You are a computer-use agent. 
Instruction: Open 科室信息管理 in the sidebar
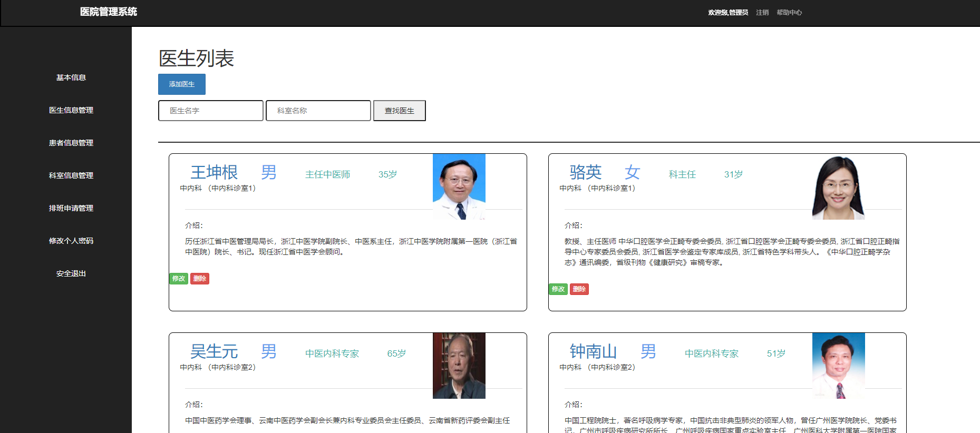(71, 175)
